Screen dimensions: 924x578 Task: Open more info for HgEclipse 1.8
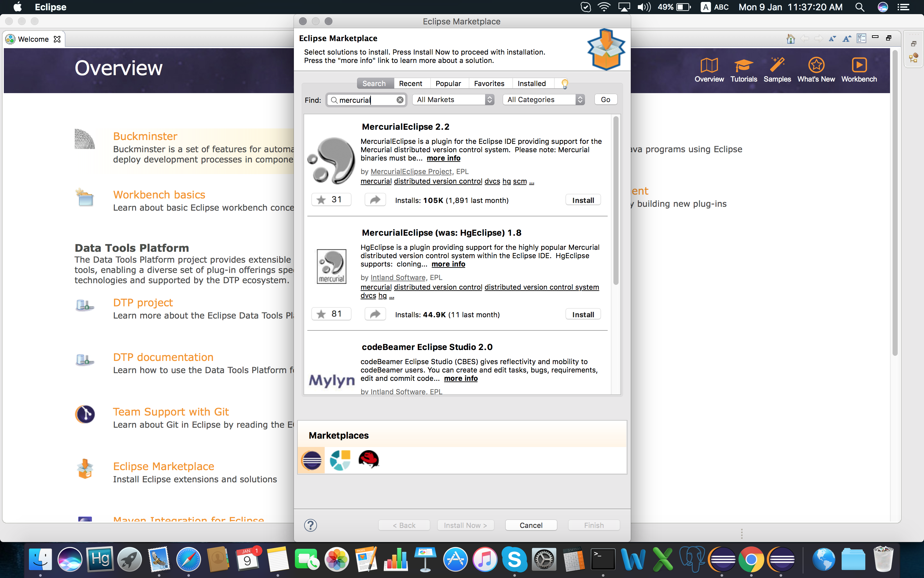(448, 264)
